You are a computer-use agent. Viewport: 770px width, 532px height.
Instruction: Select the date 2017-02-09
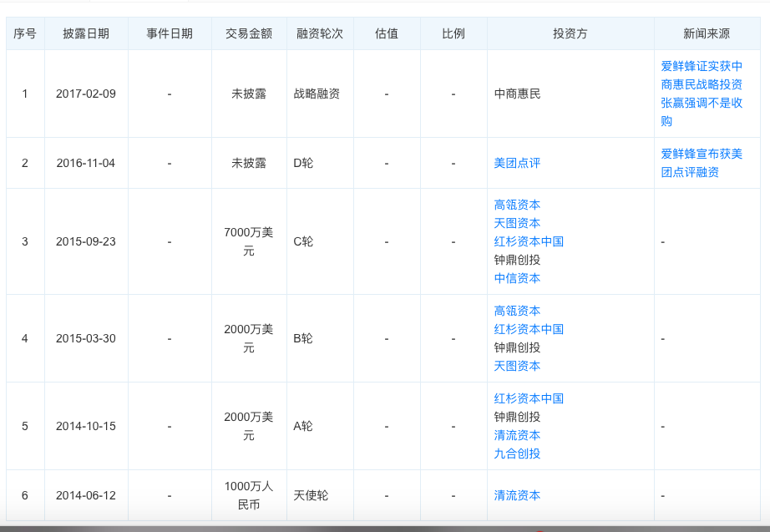pos(86,94)
